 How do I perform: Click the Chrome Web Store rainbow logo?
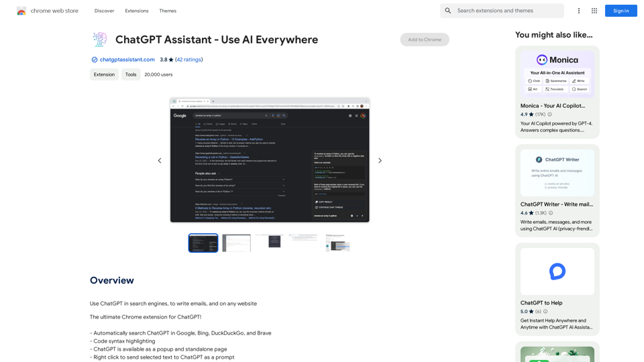[21, 11]
